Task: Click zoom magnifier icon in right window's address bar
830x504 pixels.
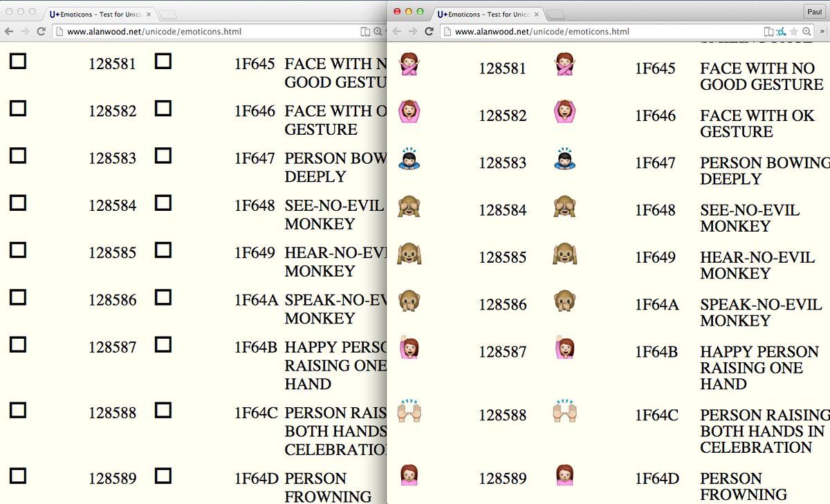Action: 806,32
